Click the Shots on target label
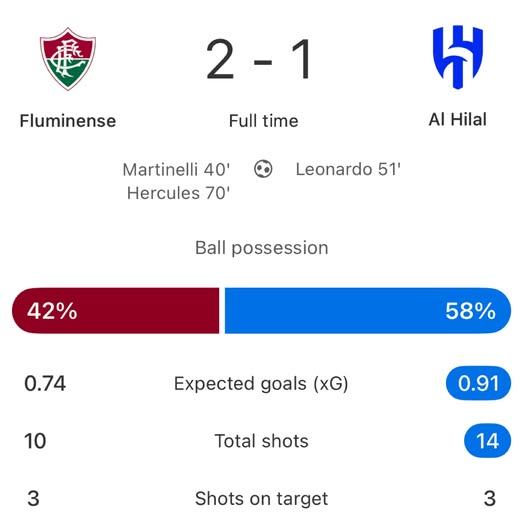The image size is (526, 526). pyautogui.click(x=262, y=498)
